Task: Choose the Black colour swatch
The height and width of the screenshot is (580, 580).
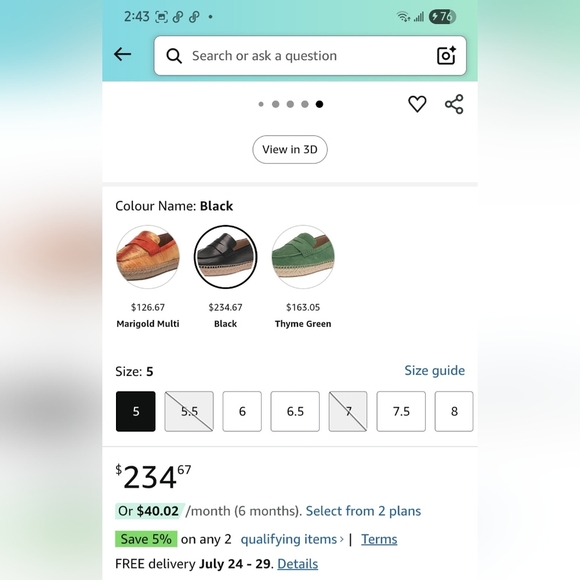Action: (x=226, y=257)
